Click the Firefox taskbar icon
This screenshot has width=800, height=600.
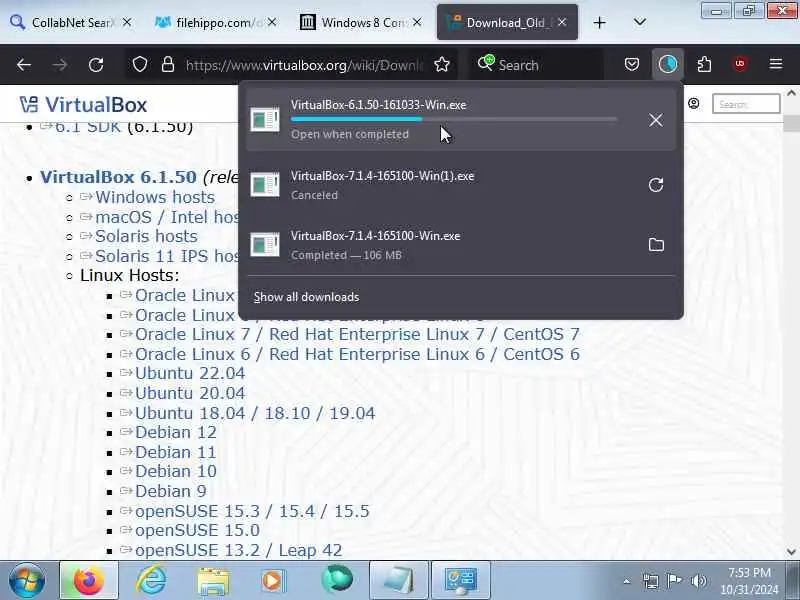click(89, 580)
